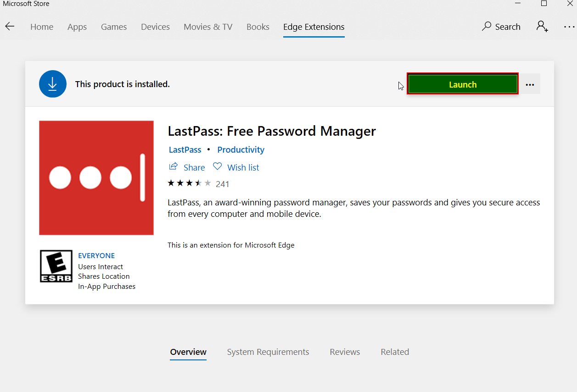
Task: Click the download installed-product icon
Action: [x=52, y=83]
